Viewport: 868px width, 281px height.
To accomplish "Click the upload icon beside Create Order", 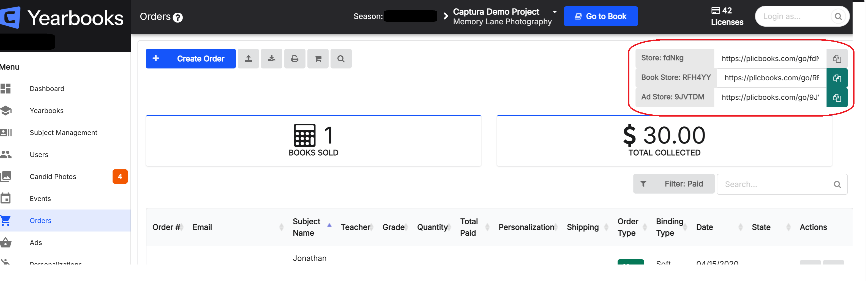I will [248, 59].
